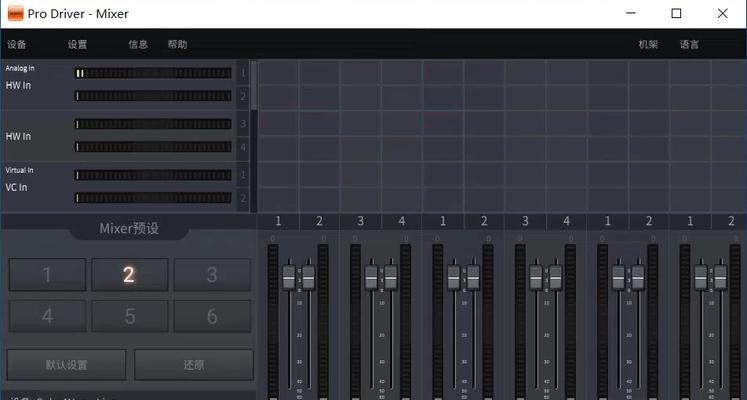
Task: Click the Virtual In channel 2 level meter
Action: (153, 198)
